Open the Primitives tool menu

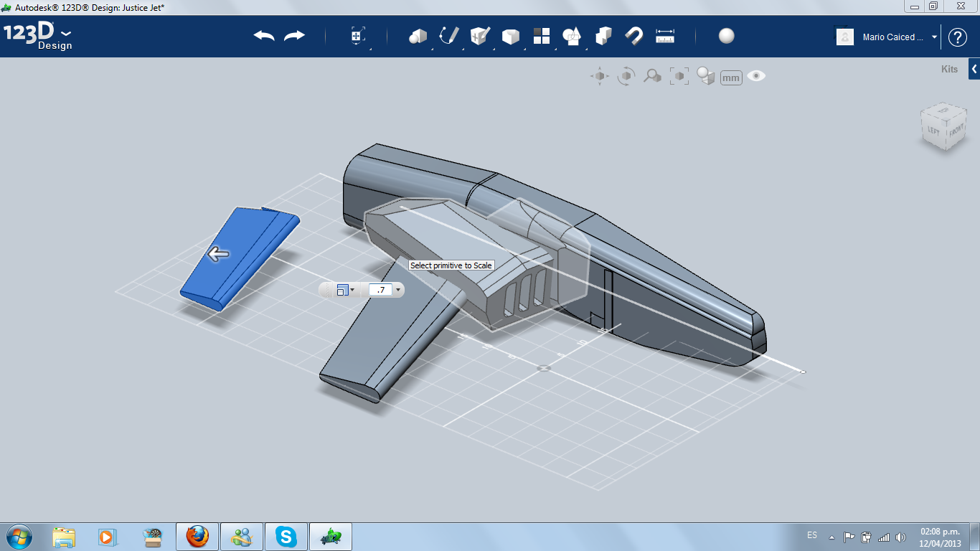coord(418,36)
